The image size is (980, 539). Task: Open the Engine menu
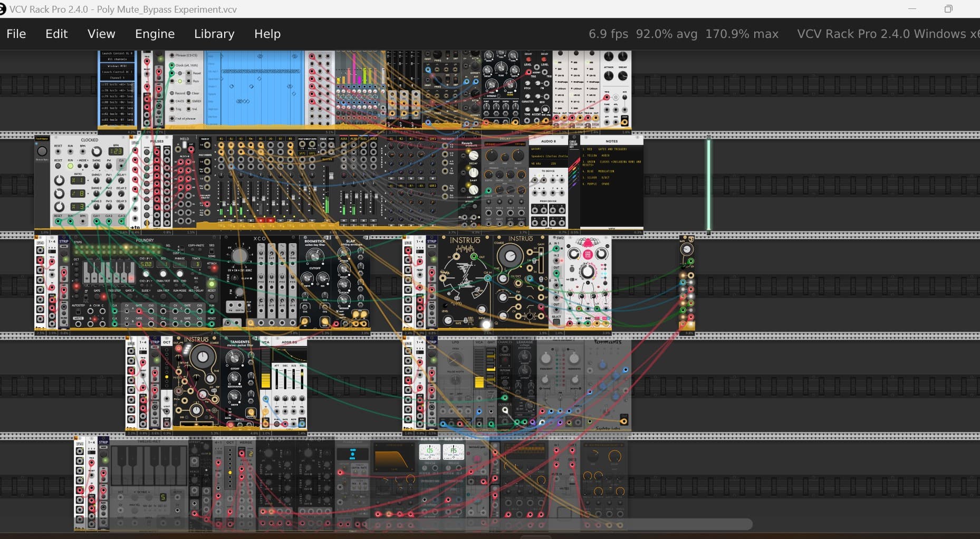[155, 34]
